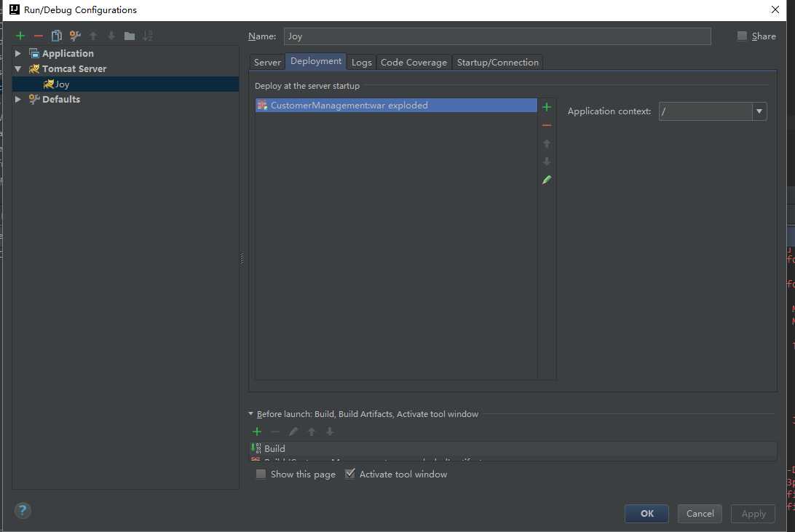Image resolution: width=795 pixels, height=532 pixels.
Task: Move the before-launch task up
Action: (x=312, y=432)
